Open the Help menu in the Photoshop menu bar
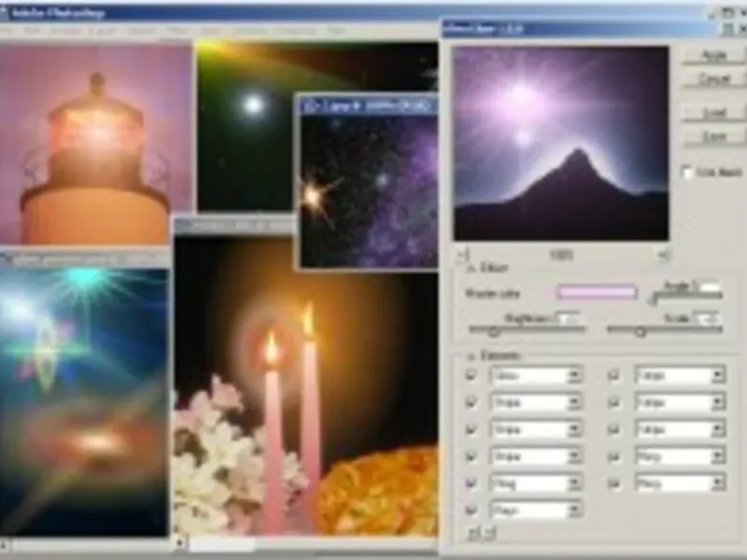 [x=336, y=31]
